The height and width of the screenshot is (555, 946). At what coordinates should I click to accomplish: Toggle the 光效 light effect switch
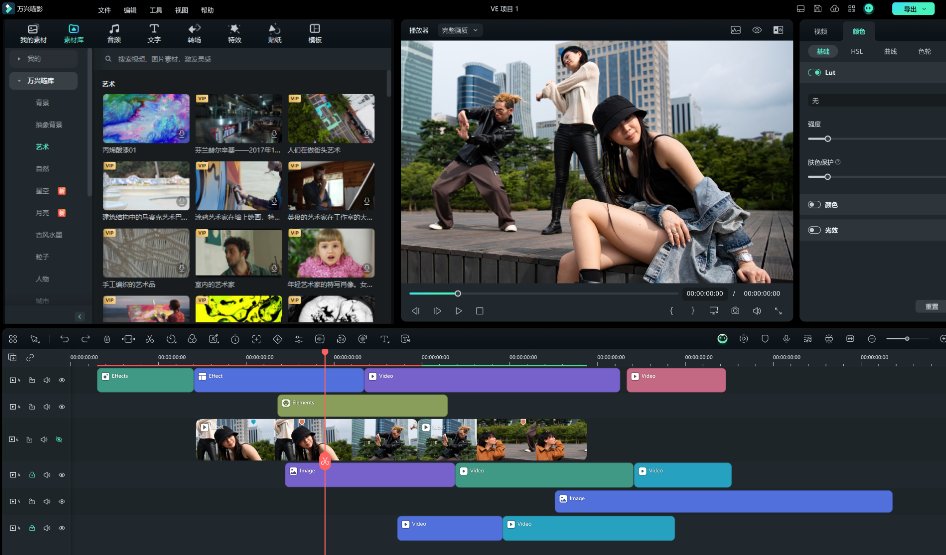pos(814,230)
